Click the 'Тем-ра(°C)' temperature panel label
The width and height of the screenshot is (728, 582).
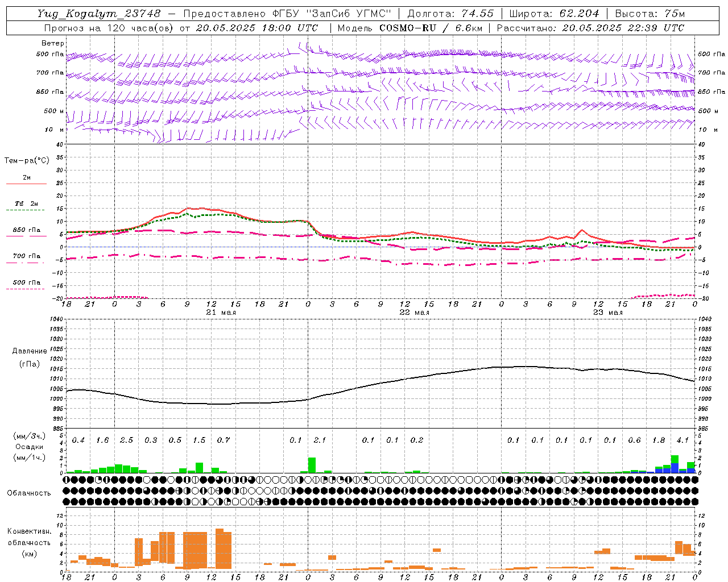pos(27,161)
